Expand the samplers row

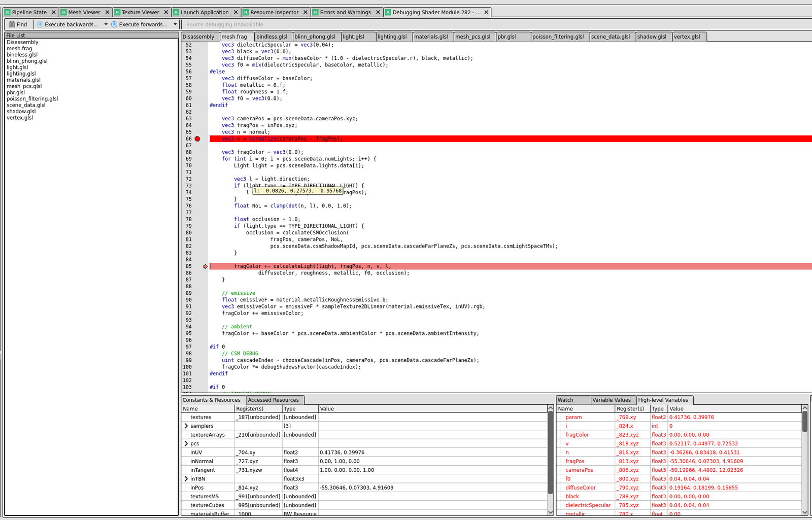coord(186,426)
